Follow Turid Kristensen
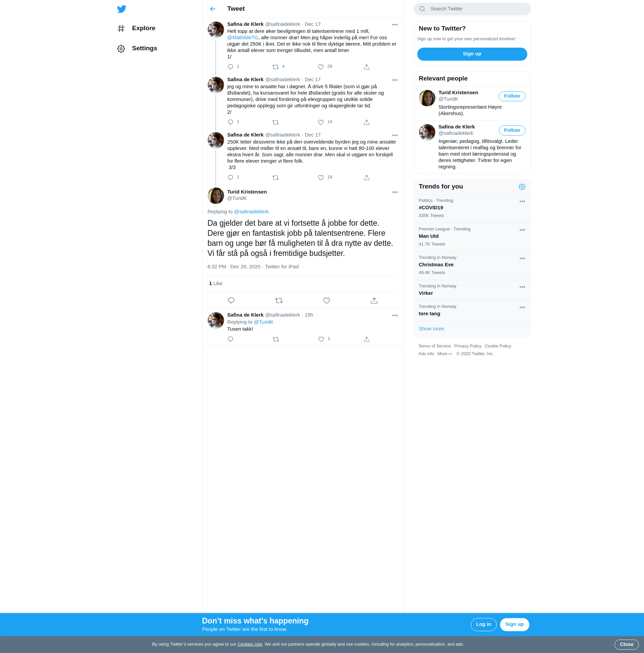 point(512,96)
